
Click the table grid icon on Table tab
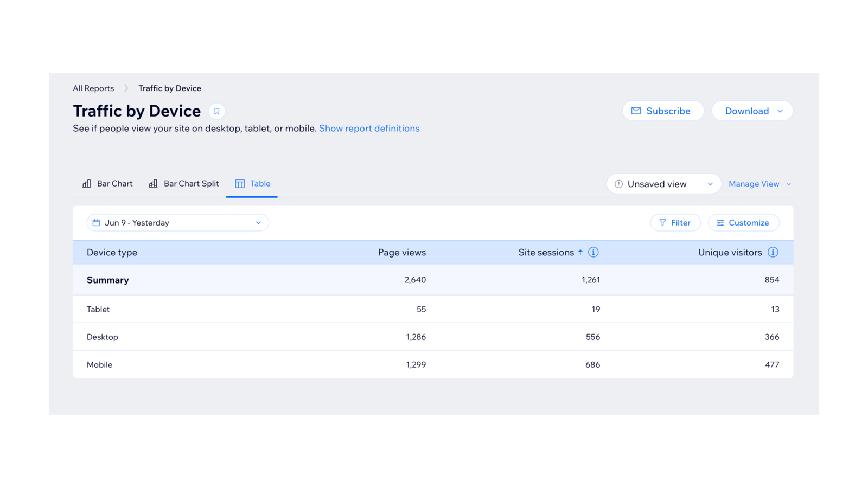tap(239, 183)
